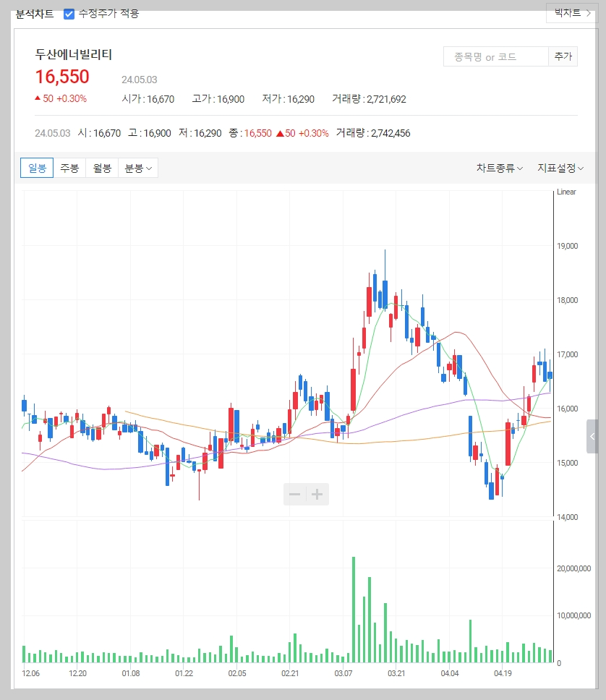Image resolution: width=606 pixels, height=700 pixels.
Task: Click the 고가 : 16,900 value
Action: tap(218, 98)
